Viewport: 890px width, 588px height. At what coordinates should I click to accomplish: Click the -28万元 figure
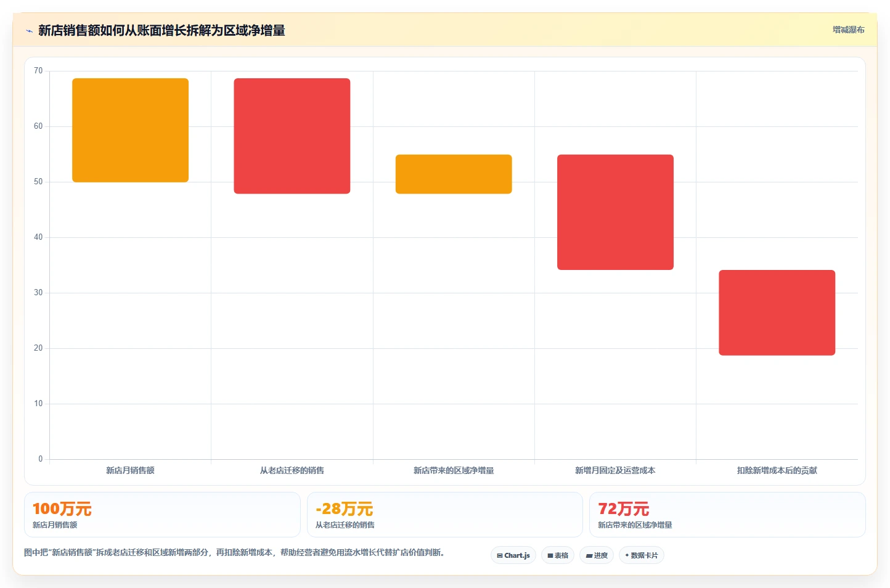344,509
